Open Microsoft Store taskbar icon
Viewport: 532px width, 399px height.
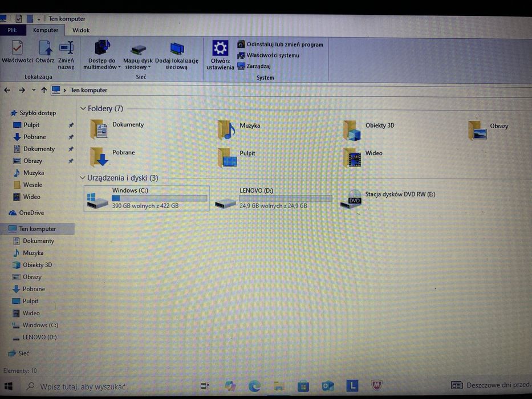coord(303,386)
